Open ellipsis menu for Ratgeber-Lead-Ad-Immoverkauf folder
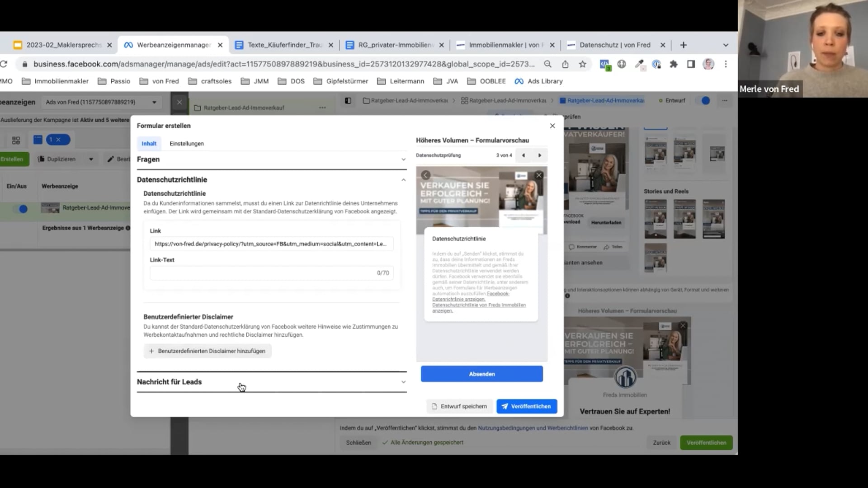The height and width of the screenshot is (488, 868). point(322,108)
